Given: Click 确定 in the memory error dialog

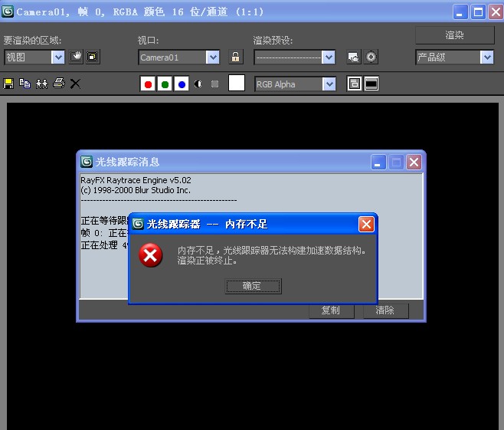Looking at the screenshot, I should tap(253, 286).
